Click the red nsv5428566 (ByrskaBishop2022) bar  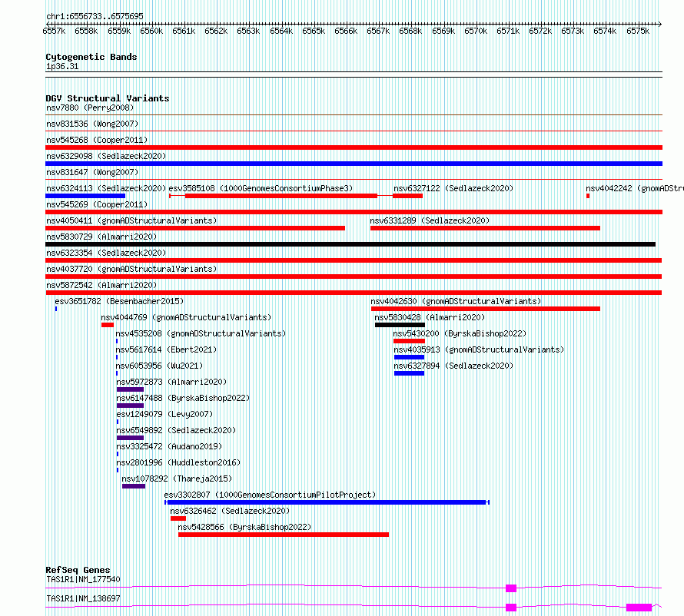[x=284, y=535]
